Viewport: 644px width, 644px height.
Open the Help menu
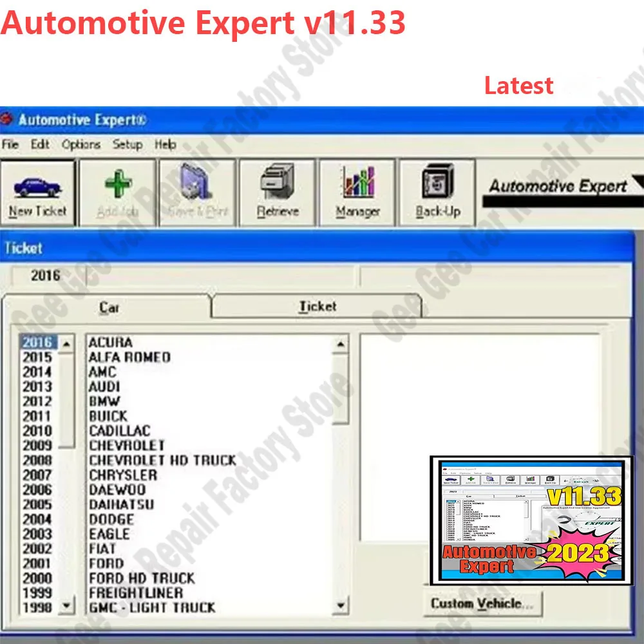(x=167, y=145)
